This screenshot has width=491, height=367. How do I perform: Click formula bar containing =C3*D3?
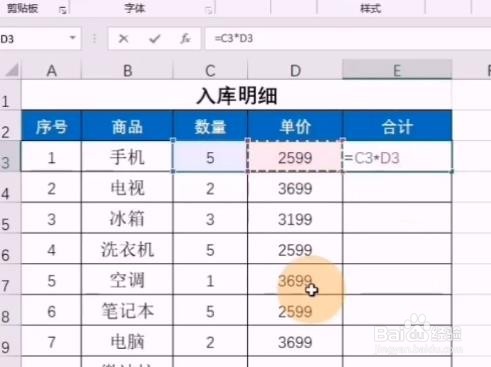(x=348, y=39)
